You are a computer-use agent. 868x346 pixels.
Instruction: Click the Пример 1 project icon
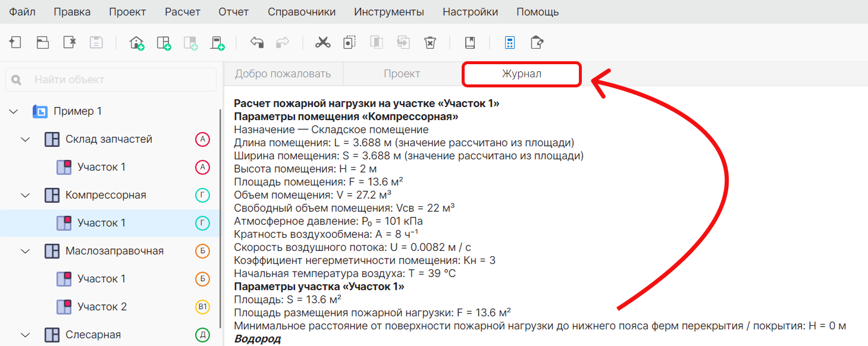click(x=40, y=111)
